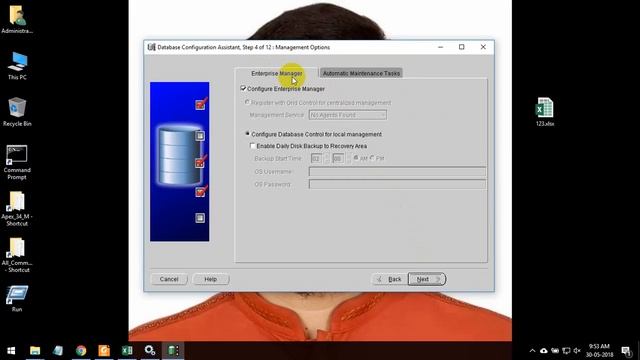Open the taskbar clock and date
Image resolution: width=640 pixels, height=360 pixels.
pos(599,351)
